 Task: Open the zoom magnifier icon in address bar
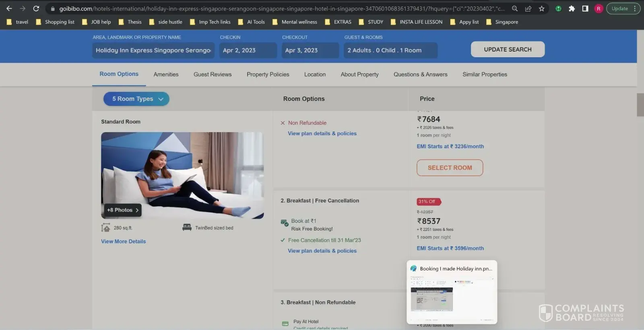click(514, 8)
